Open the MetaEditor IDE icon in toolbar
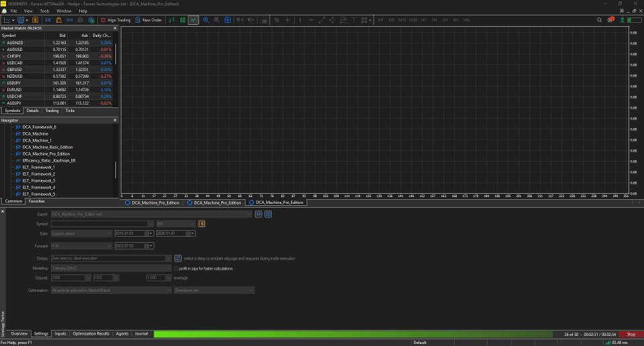Viewport: 644px width, 346px height. tap(48, 19)
